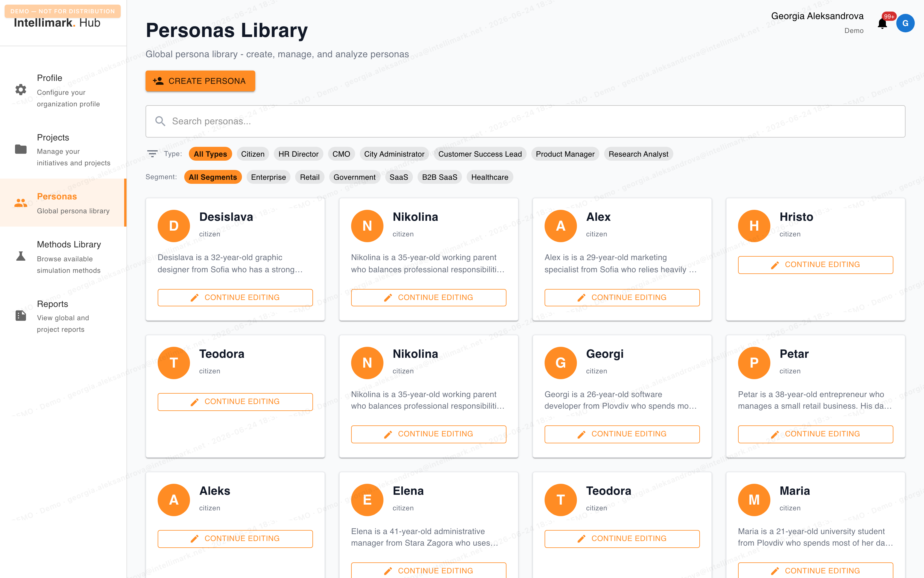
Task: Select the All Types filter chip
Action: click(210, 154)
